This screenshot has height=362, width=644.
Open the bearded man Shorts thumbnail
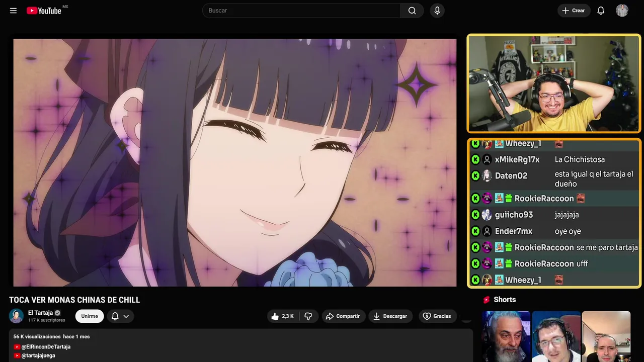(506, 336)
